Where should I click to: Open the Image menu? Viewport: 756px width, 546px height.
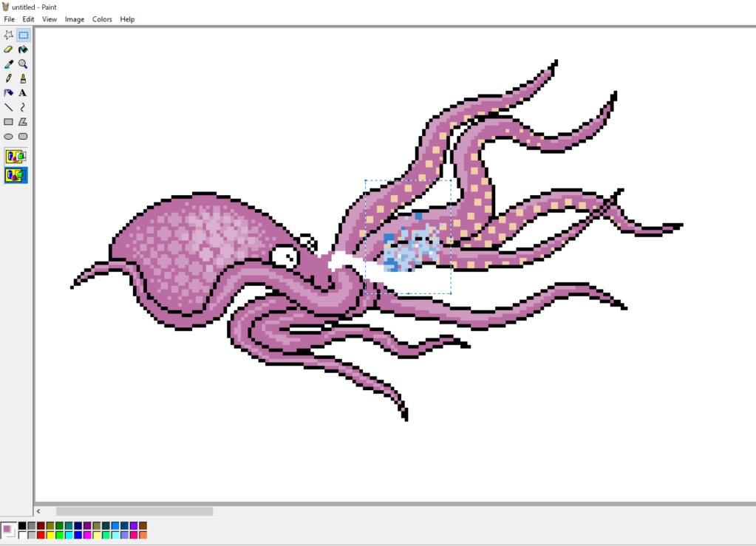75,19
